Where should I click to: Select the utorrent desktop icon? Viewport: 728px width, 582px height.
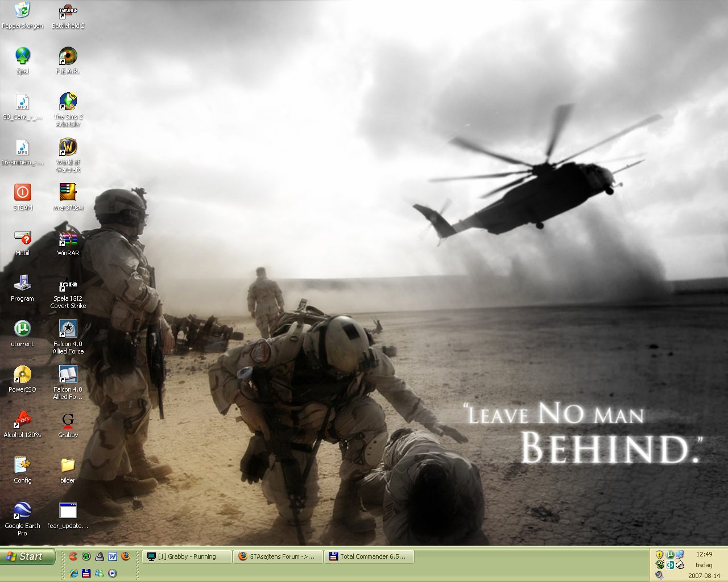point(23,333)
